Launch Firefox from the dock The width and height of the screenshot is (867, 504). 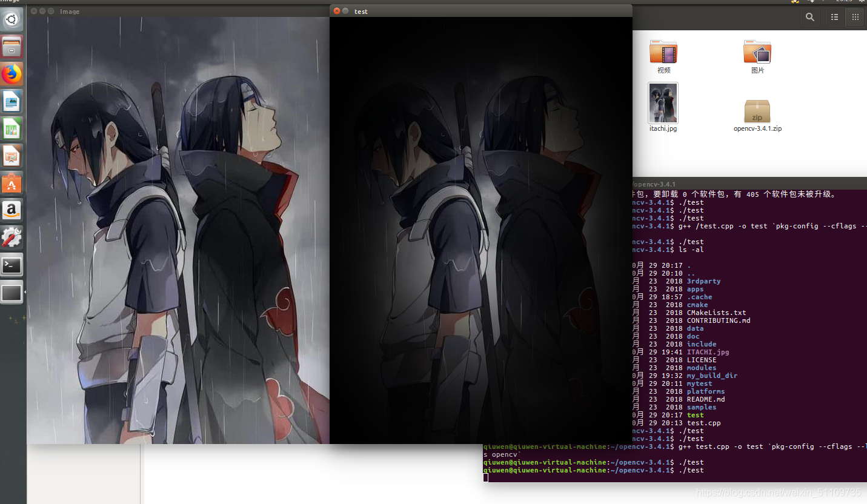click(x=12, y=74)
